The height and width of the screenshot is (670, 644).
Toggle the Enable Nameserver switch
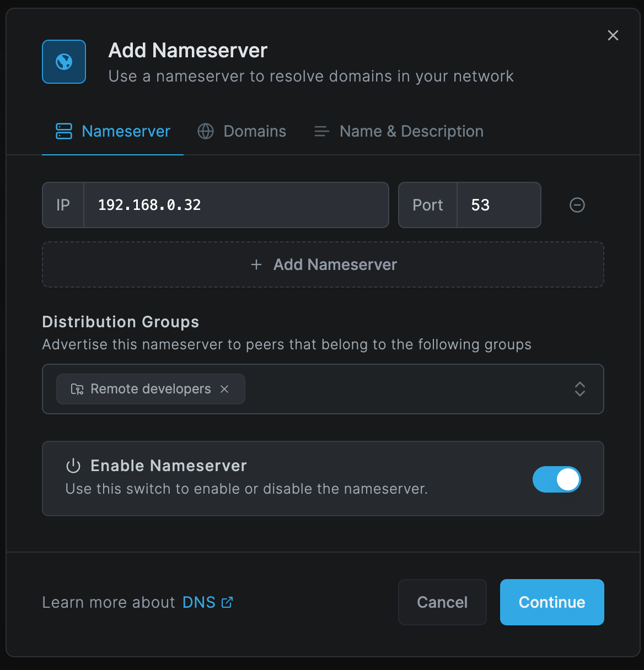tap(556, 479)
